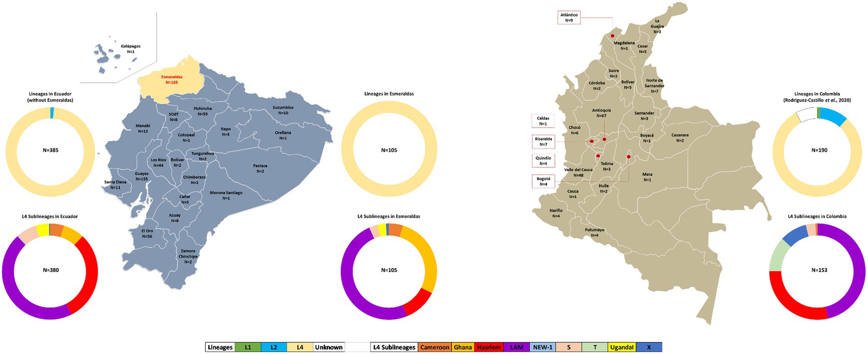This screenshot has width=868, height=354.
Task: Click the Tungurahua N=2 label
Action: (203, 156)
